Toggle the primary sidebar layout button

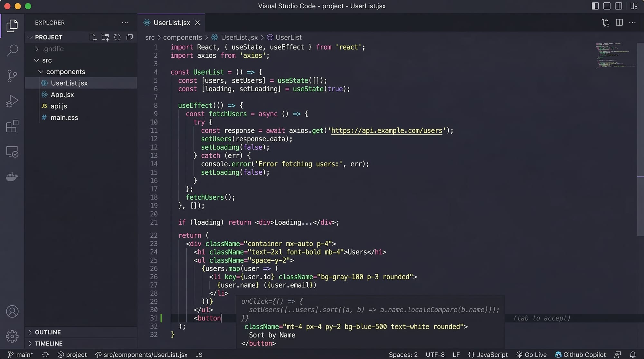[595, 6]
